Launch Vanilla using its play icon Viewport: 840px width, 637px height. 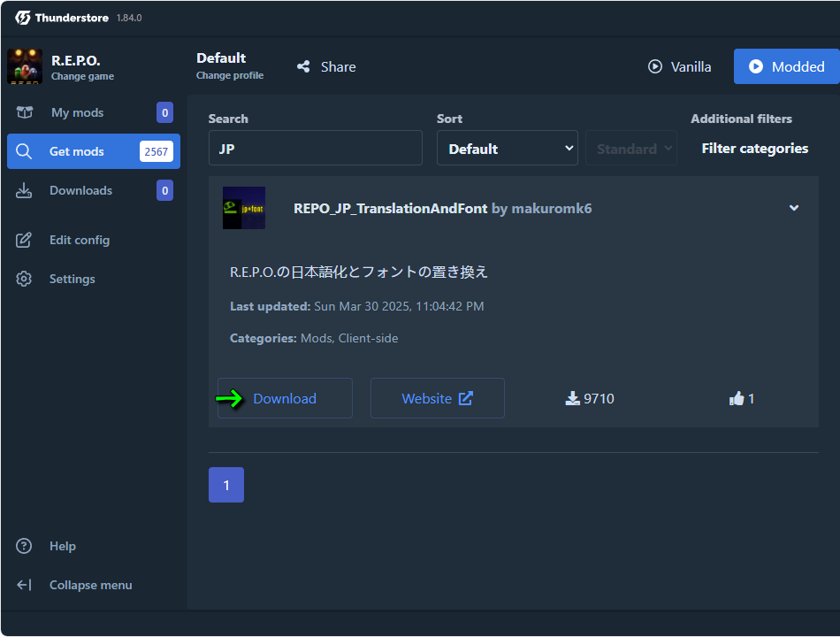[x=654, y=66]
